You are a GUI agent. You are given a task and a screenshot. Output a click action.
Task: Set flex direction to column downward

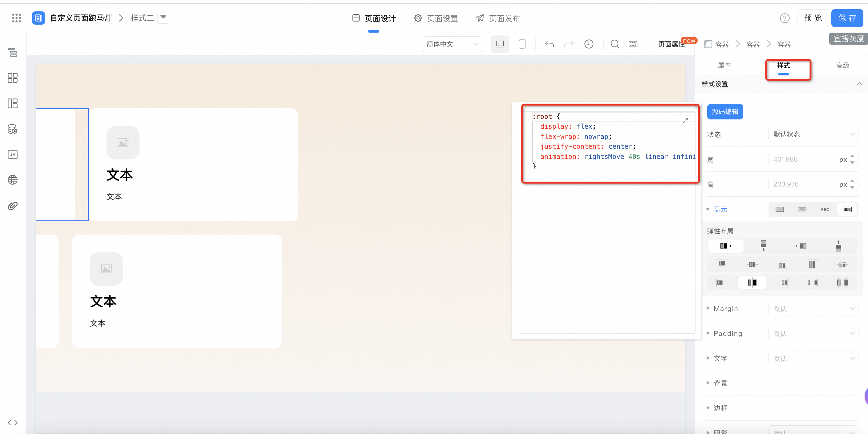pyautogui.click(x=764, y=246)
